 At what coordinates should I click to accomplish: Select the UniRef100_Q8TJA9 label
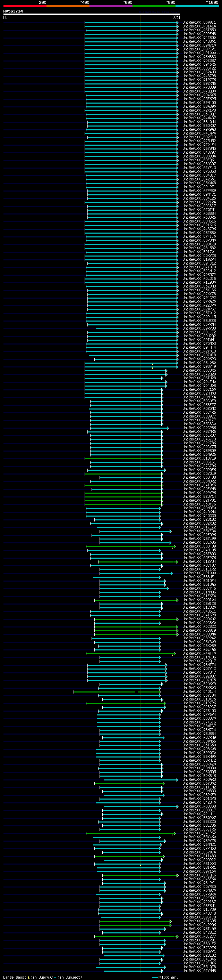199,929
